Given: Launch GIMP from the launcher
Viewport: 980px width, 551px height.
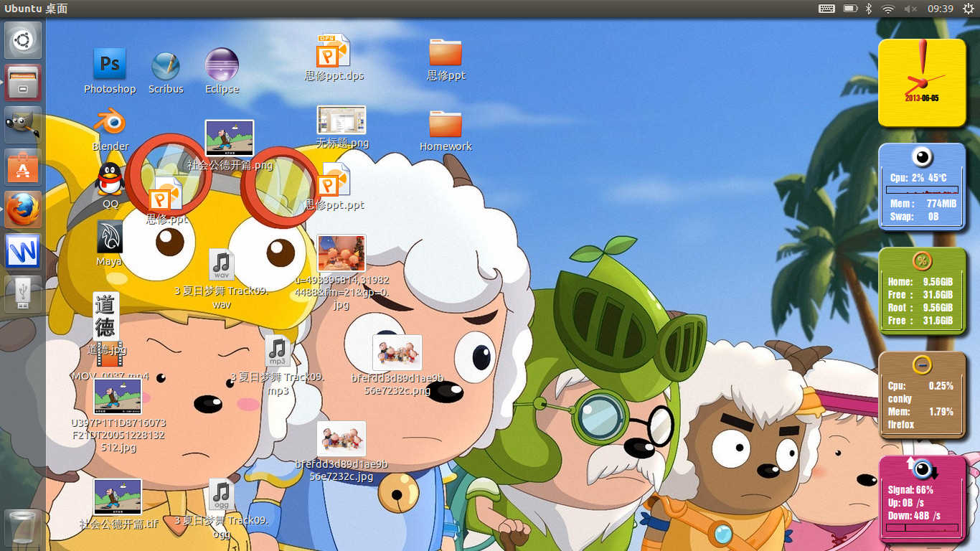Looking at the screenshot, I should pos(23,125).
